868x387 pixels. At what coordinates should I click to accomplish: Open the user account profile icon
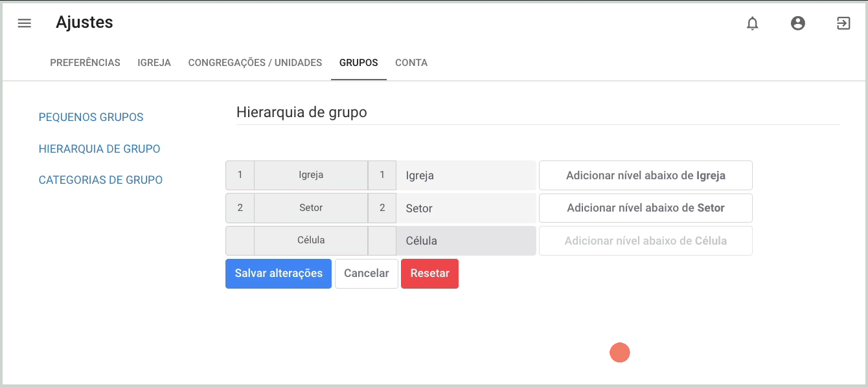point(798,23)
